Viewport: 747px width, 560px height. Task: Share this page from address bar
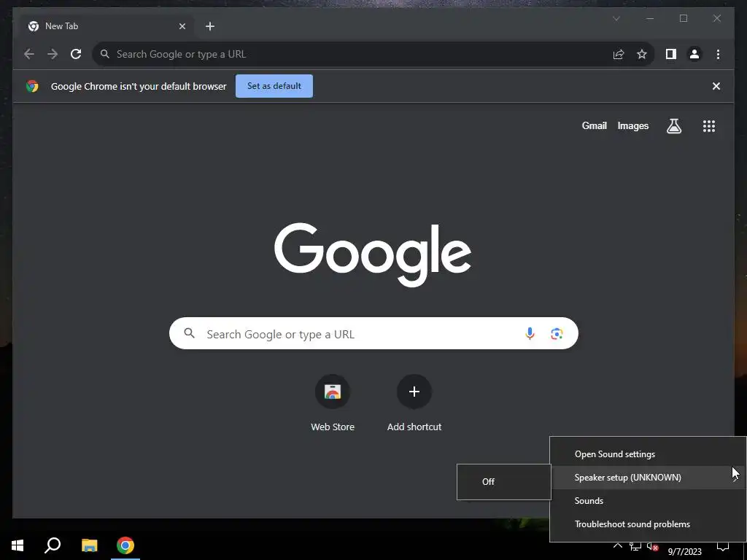[619, 54]
